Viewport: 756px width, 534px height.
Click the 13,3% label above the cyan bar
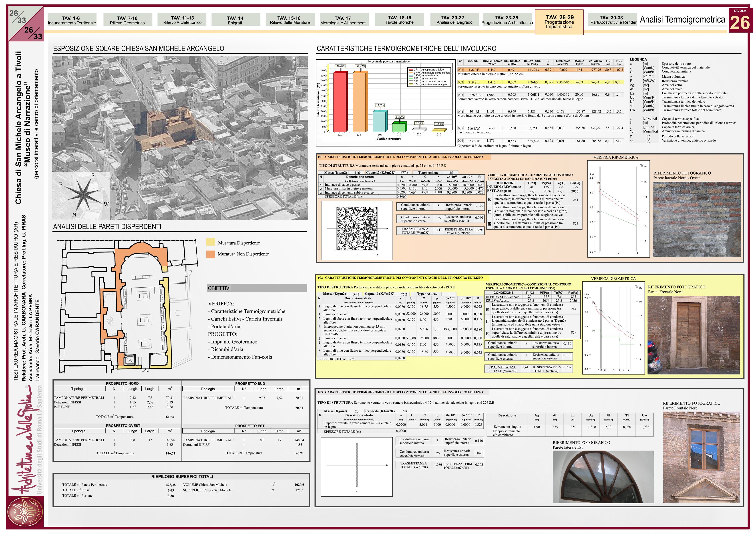(380, 105)
